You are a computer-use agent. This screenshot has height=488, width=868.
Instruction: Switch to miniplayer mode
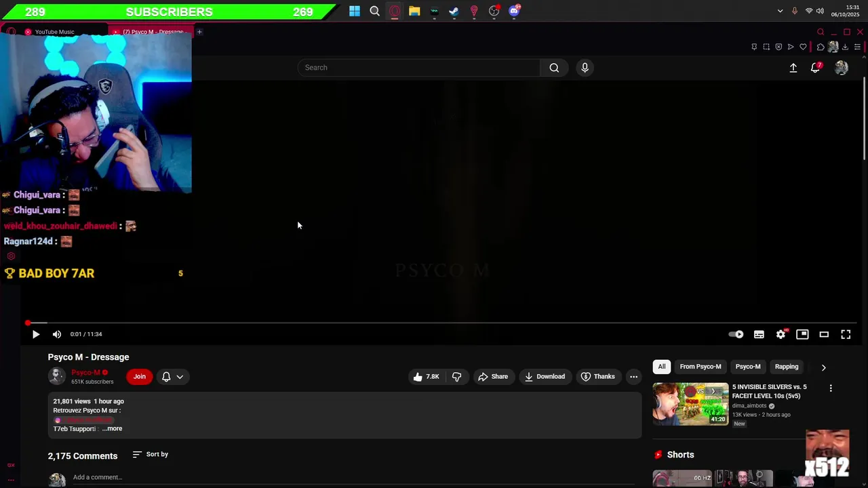click(x=802, y=334)
